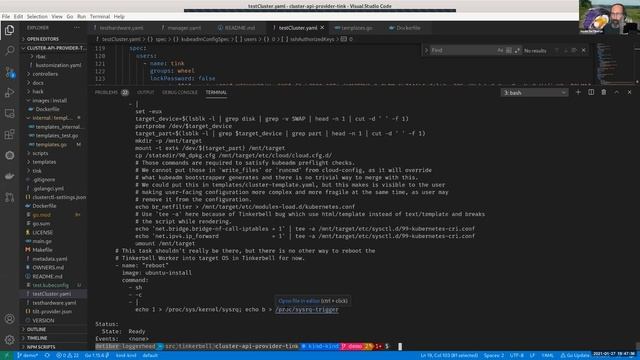This screenshot has width=640, height=360.
Task: Add a new terminal with plus icon
Action: tap(578, 93)
